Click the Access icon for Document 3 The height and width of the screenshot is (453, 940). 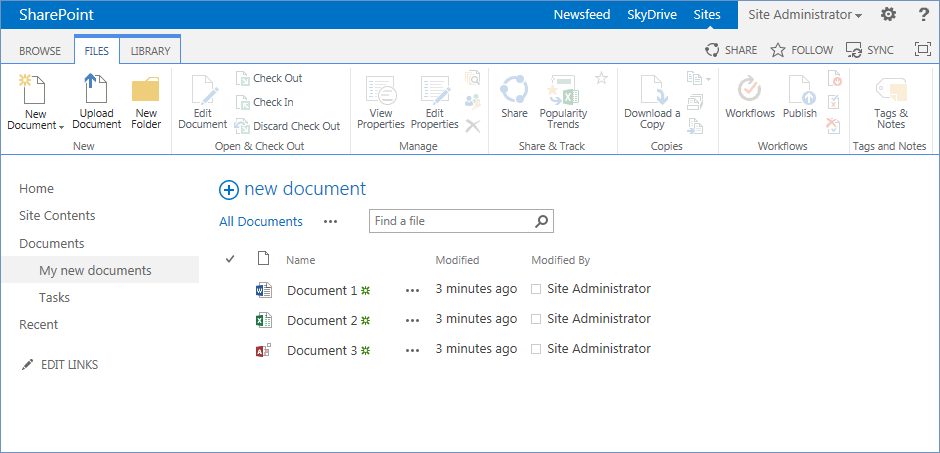click(264, 351)
